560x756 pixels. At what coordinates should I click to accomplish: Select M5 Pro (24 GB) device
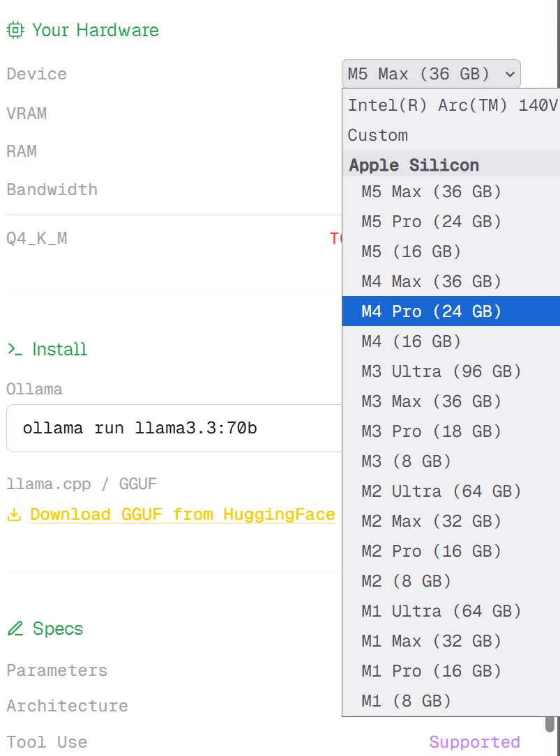click(431, 222)
